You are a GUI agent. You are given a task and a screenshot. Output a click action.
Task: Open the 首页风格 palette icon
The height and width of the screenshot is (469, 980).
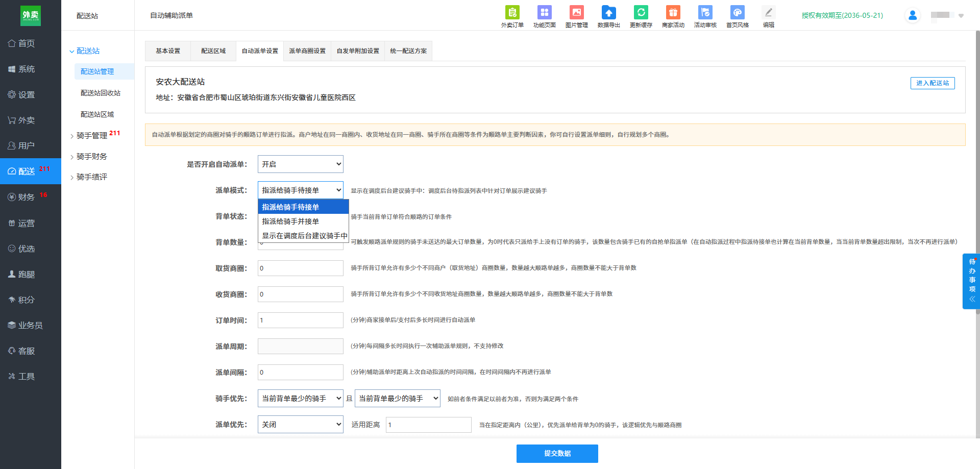pos(737,16)
